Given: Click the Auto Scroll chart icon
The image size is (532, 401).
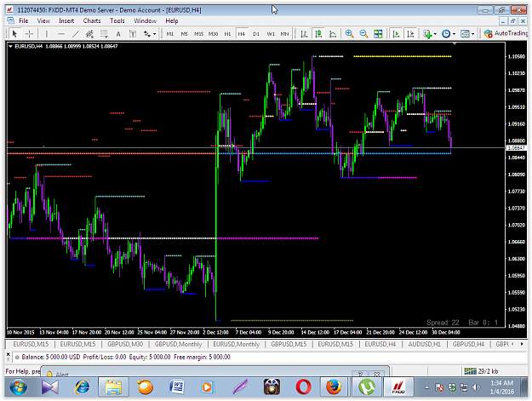Looking at the screenshot, I should pyautogui.click(x=396, y=33).
